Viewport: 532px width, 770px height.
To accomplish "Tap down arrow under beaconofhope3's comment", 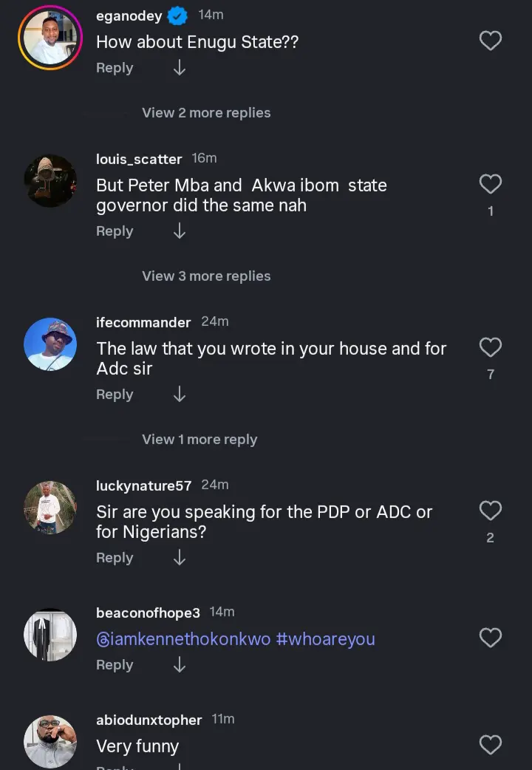I will coord(179,665).
